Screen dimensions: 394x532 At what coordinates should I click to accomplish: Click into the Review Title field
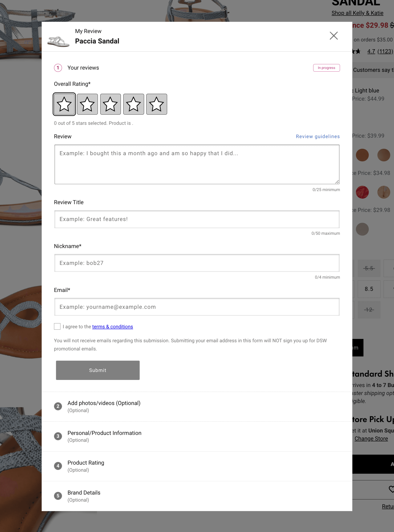click(197, 219)
